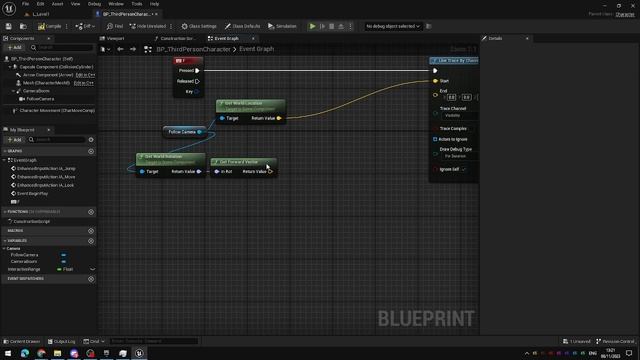Click the Unreal Engine logo icon
Image resolution: width=640 pixels, height=360 pixels.
9,9
